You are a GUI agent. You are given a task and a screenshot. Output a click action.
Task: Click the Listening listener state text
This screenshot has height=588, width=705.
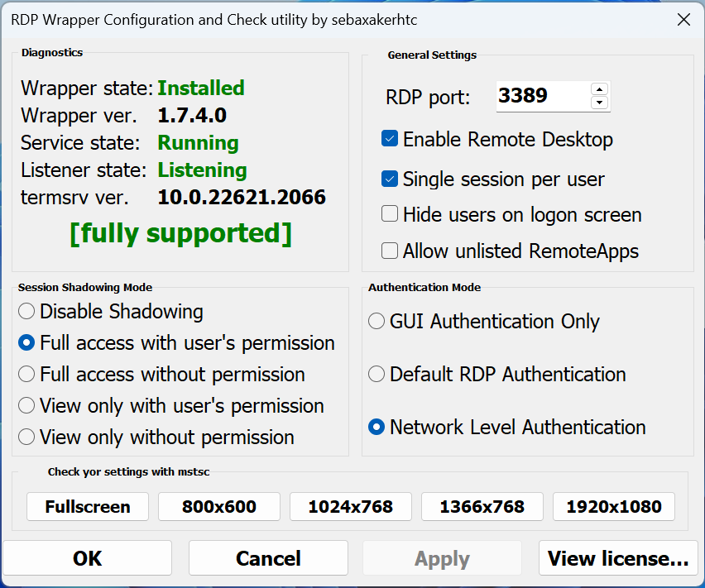point(203,170)
